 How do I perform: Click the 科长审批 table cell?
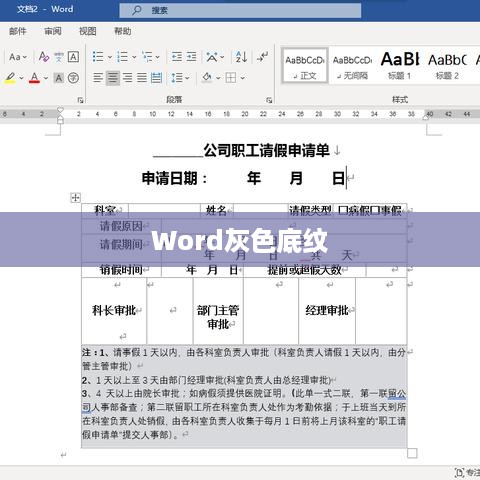click(114, 311)
